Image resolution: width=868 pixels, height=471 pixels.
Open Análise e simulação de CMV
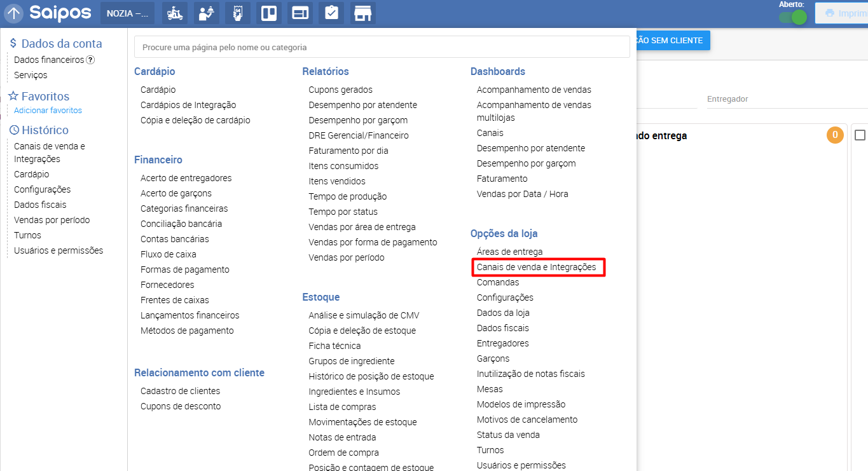364,315
